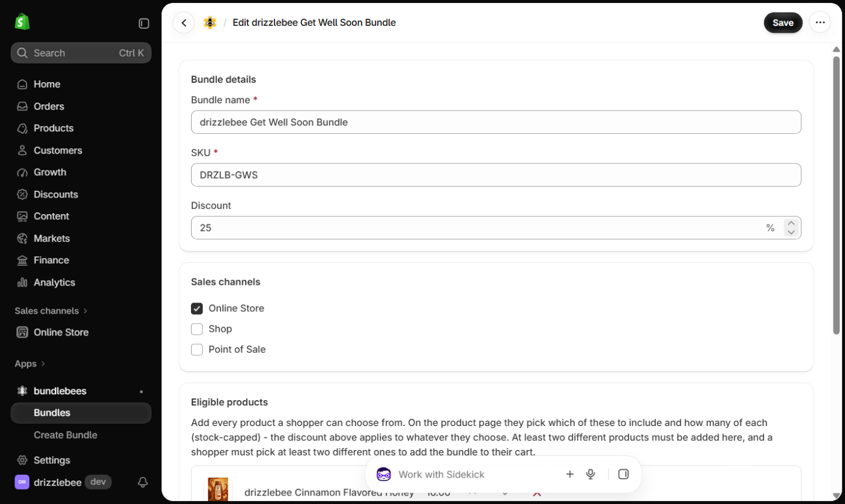
Task: Click the Sidekick avatar icon
Action: tap(384, 474)
